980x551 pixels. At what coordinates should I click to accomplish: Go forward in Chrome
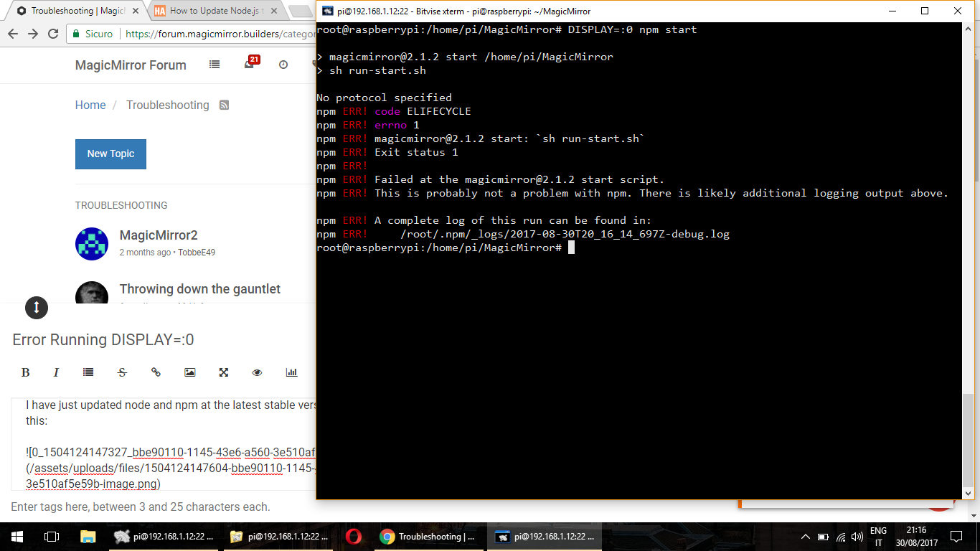point(33,34)
